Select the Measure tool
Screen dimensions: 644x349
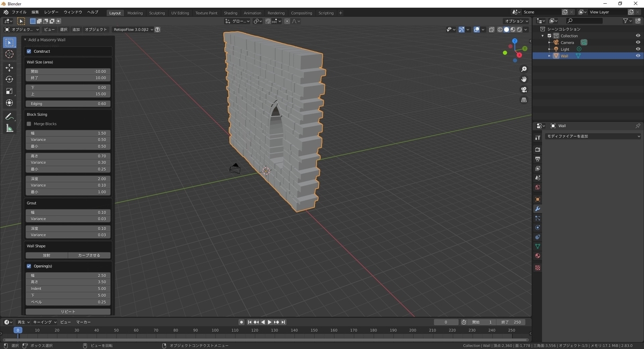point(9,128)
